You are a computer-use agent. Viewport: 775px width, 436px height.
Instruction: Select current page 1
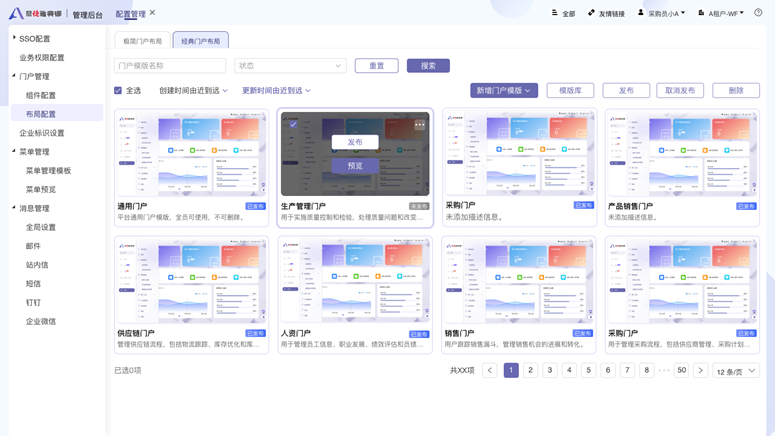point(511,370)
